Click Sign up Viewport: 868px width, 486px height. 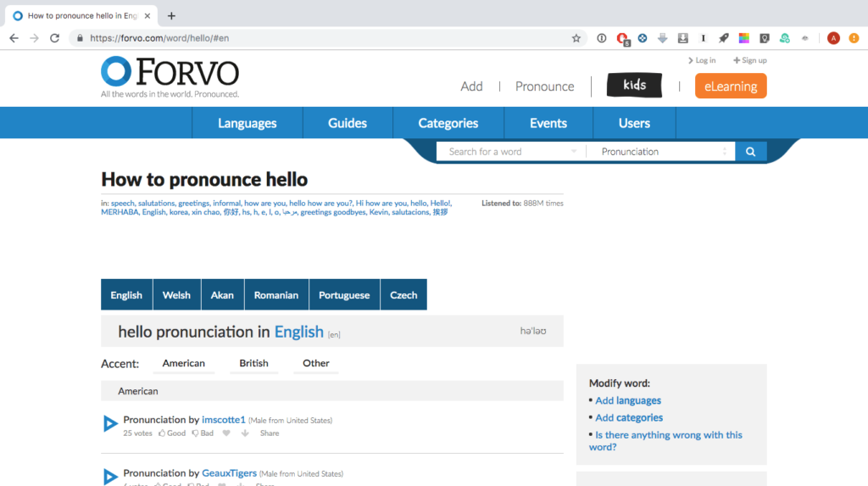[750, 60]
